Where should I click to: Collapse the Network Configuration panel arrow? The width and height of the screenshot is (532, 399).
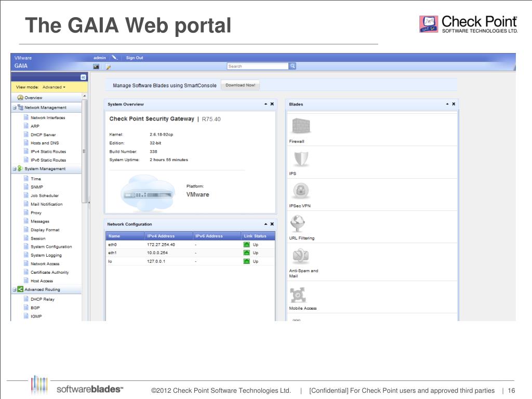click(x=265, y=224)
